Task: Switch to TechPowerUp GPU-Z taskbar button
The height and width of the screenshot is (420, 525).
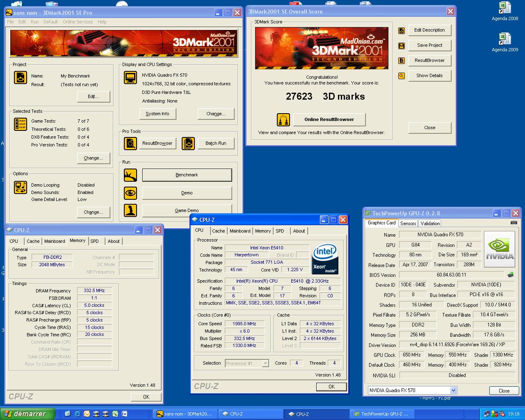Action: pos(381,414)
